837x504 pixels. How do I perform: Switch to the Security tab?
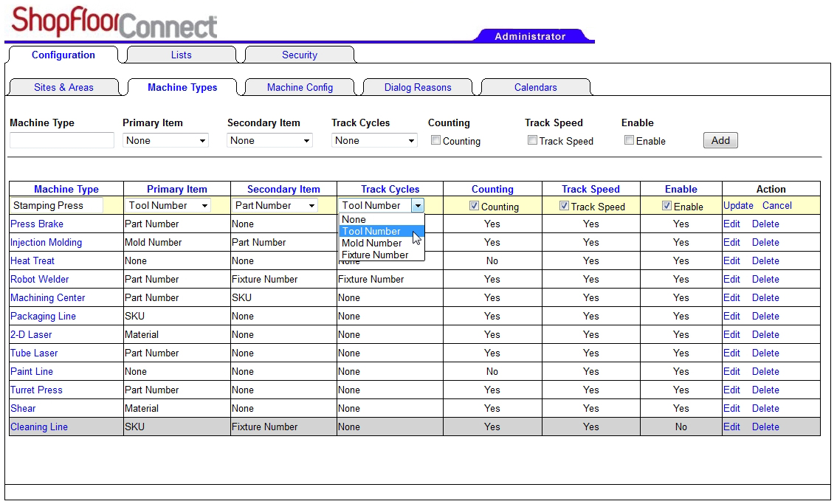click(x=299, y=54)
